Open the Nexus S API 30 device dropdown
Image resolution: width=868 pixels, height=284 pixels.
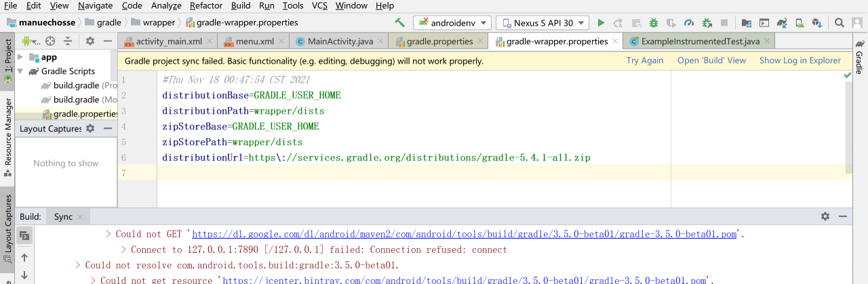click(x=542, y=23)
